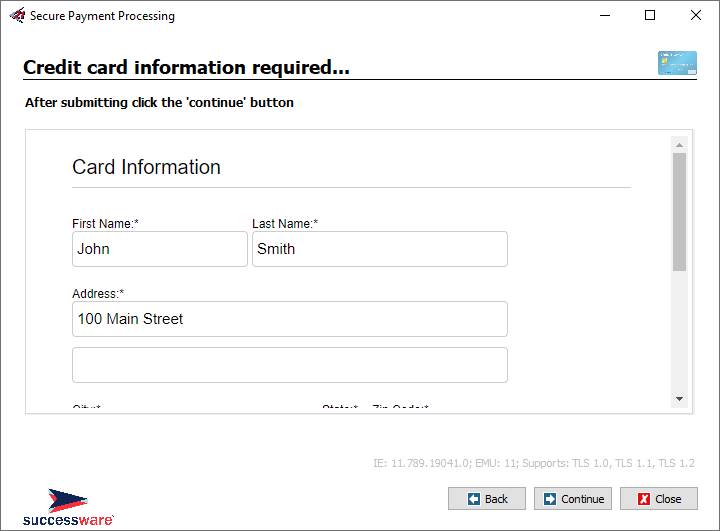Click the Successware app icon in title bar
Image resolution: width=720 pixels, height=531 pixels.
[x=16, y=16]
